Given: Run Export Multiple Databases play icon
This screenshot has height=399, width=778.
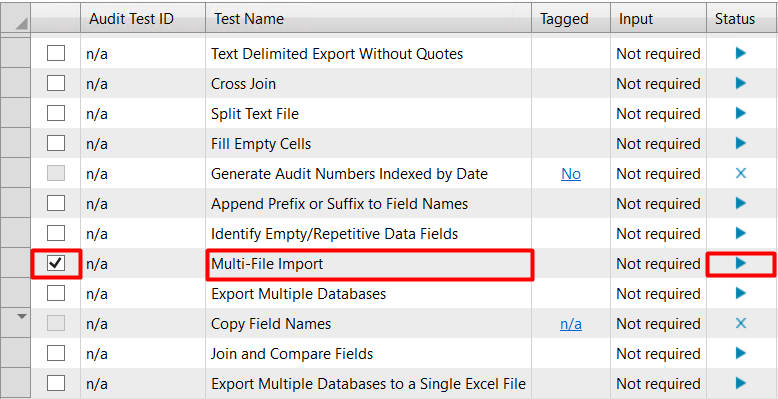Looking at the screenshot, I should [x=740, y=293].
